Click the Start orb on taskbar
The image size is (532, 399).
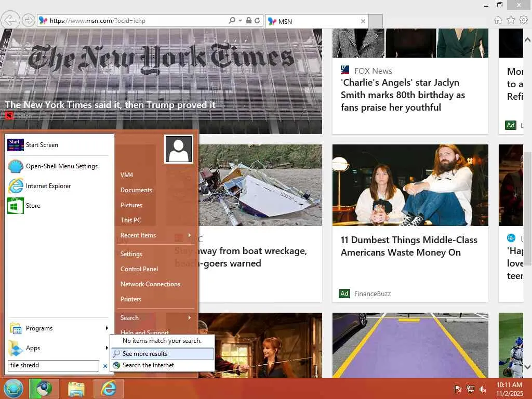[13, 389]
